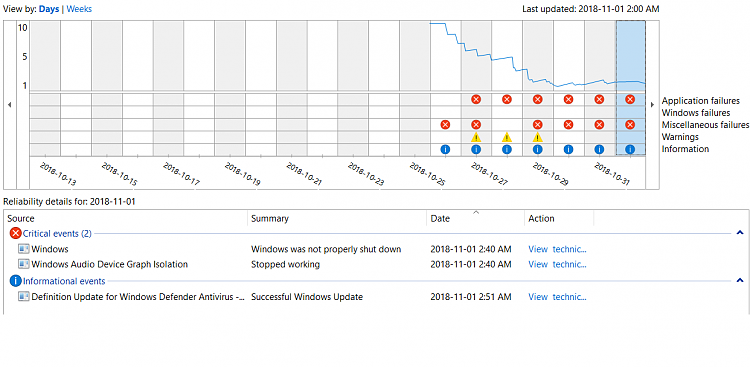Screen dimensions: 750x367
Task: Select the 'Successful Windows Update' summary cell
Action: 307,297
